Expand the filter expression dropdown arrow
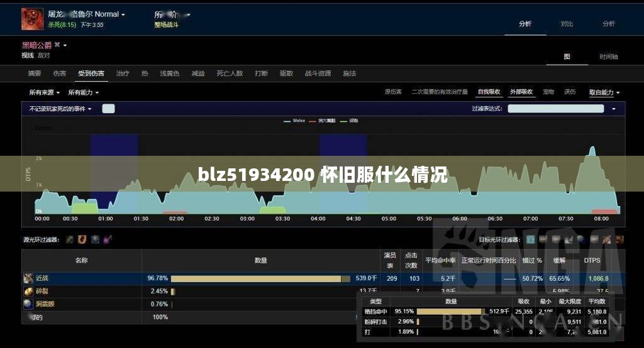 pyautogui.click(x=614, y=109)
